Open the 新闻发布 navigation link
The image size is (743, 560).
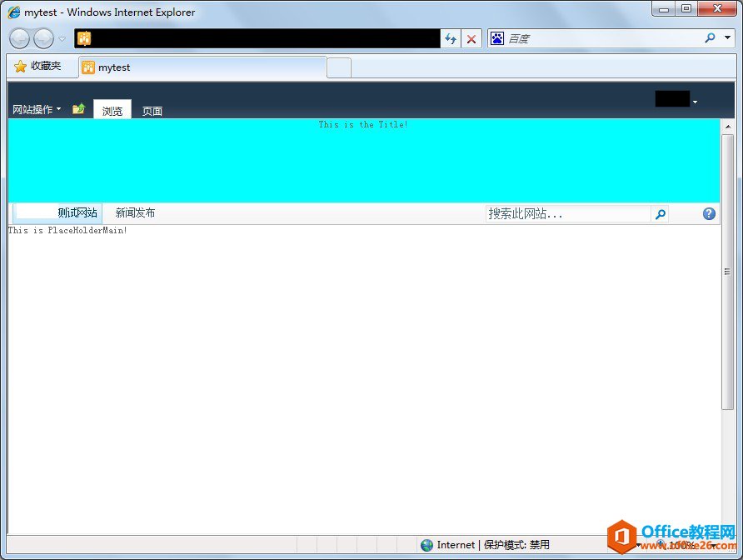tap(135, 212)
